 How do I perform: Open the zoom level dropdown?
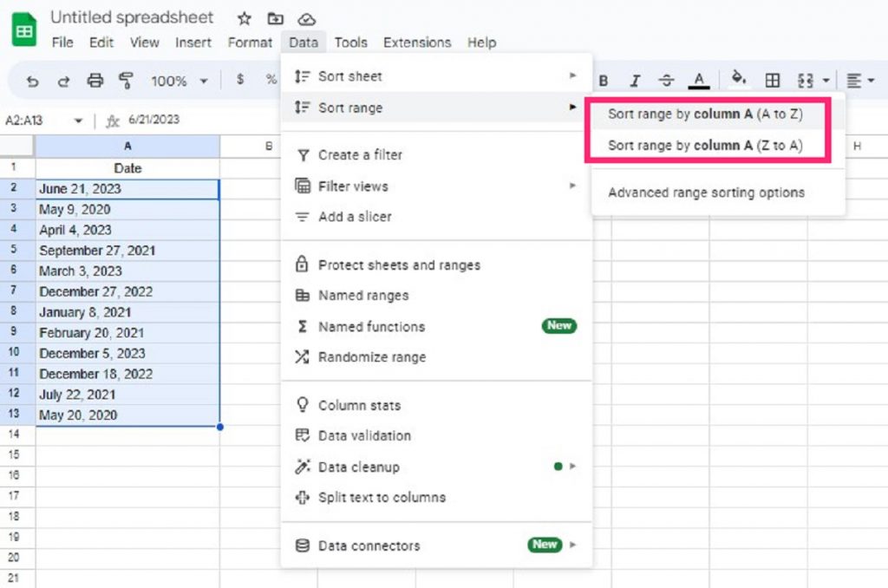[x=179, y=81]
